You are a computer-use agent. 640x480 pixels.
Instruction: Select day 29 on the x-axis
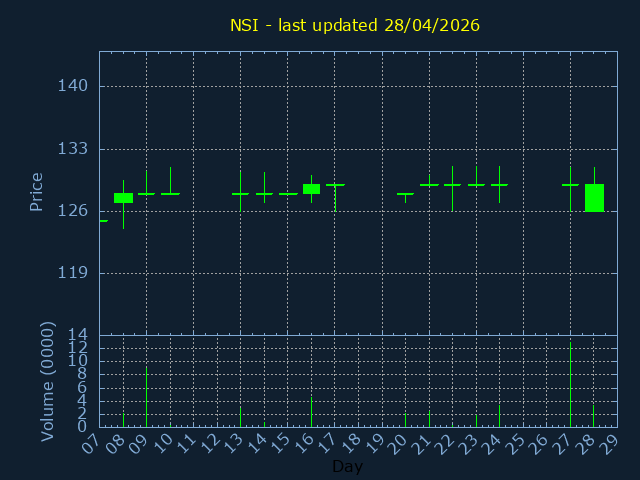point(612,443)
